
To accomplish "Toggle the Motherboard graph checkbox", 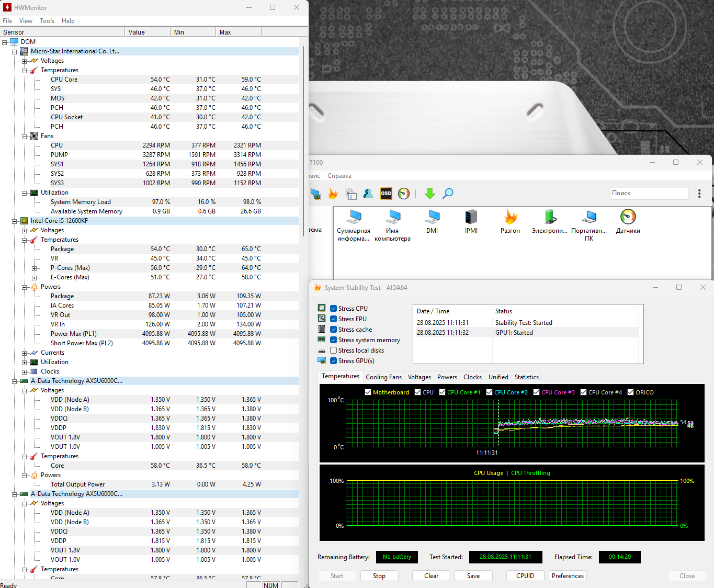I will [x=368, y=392].
